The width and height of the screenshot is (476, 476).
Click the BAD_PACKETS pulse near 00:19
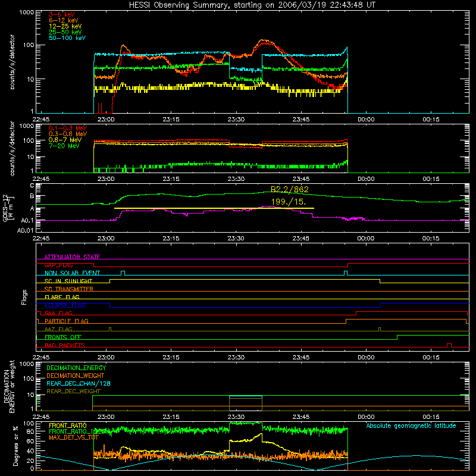pyautogui.click(x=449, y=345)
